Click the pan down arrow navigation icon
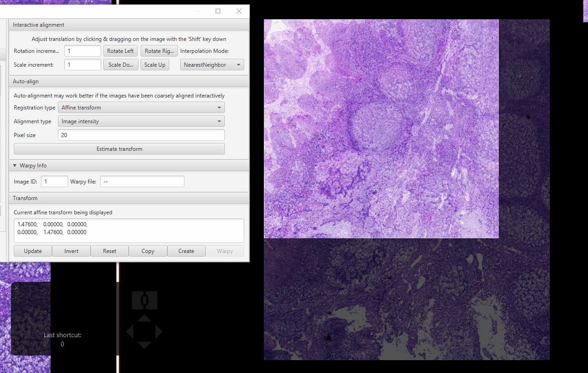Screen dimensions: 588x373 pyautogui.click(x=144, y=345)
